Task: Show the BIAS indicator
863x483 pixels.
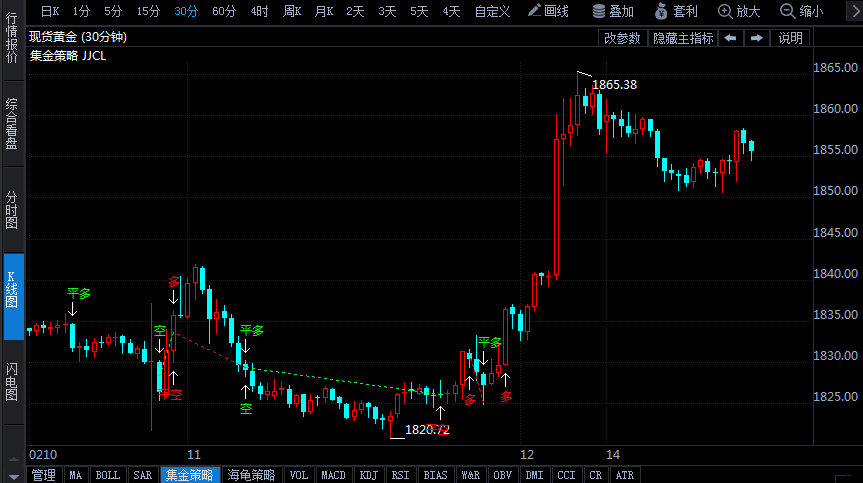Action: (x=435, y=475)
